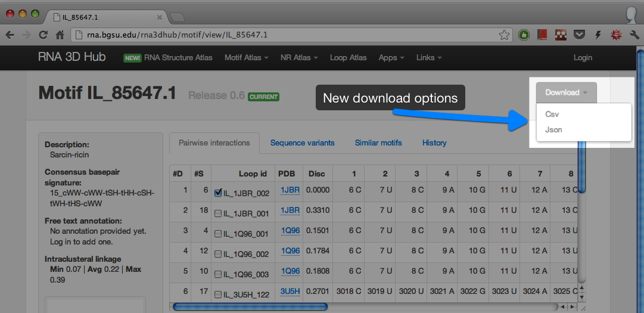Click the Login link in navbar
The height and width of the screenshot is (313, 644).
coord(582,58)
